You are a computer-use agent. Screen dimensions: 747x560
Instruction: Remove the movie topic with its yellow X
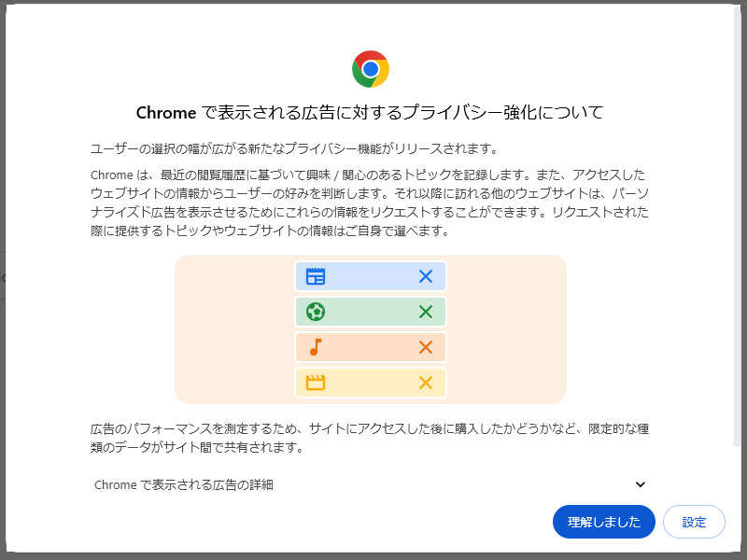(x=426, y=383)
